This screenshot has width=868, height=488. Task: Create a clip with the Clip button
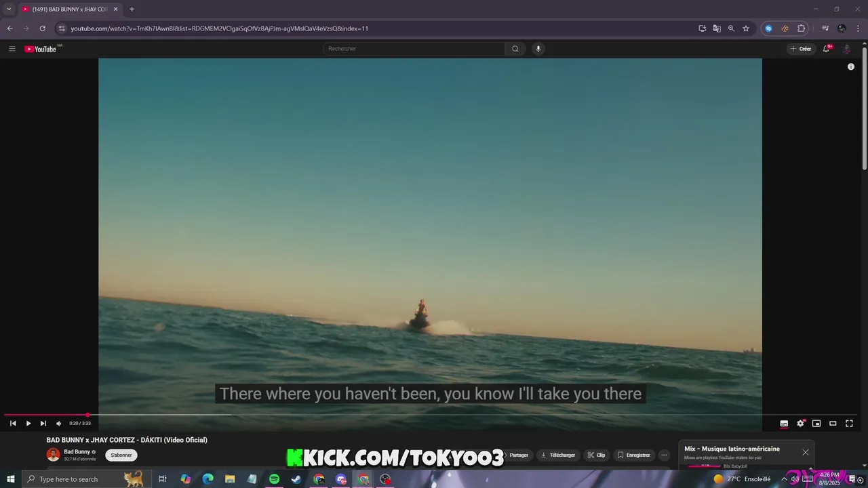[x=596, y=455]
